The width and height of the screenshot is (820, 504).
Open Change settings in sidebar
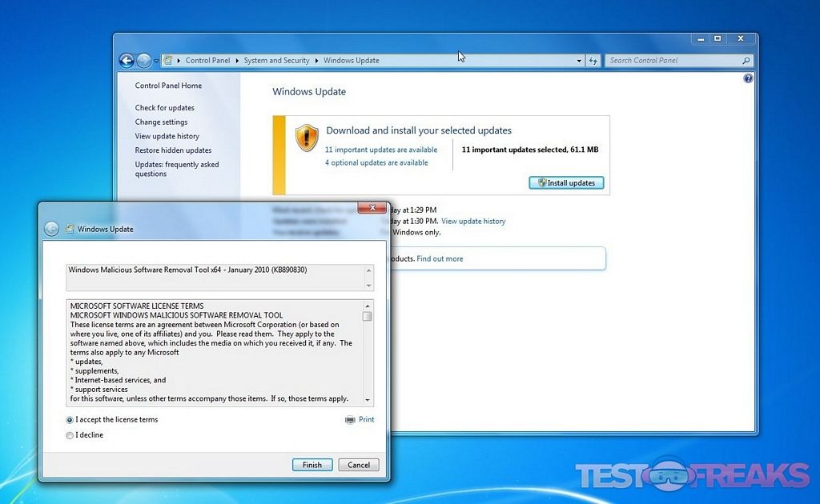tap(161, 122)
